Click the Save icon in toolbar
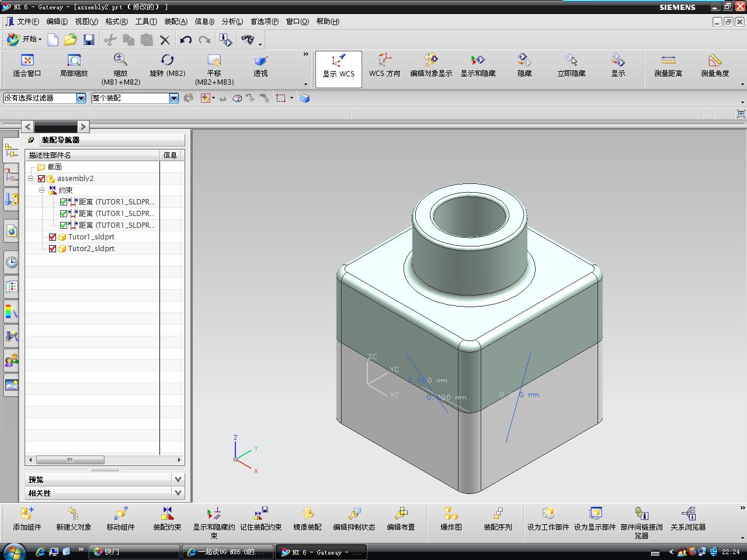The width and height of the screenshot is (747, 560). (x=89, y=40)
